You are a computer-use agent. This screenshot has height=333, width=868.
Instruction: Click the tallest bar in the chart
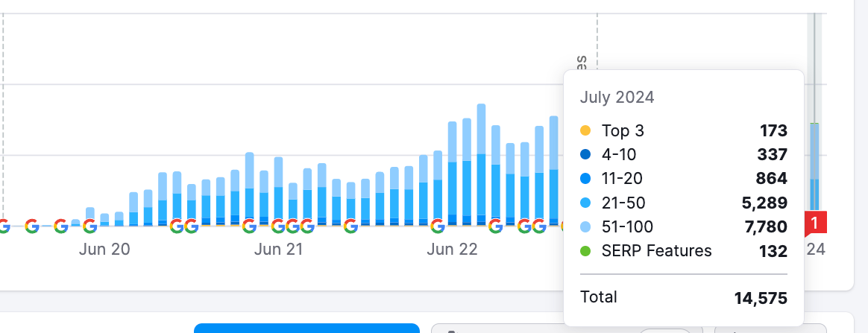click(x=481, y=164)
